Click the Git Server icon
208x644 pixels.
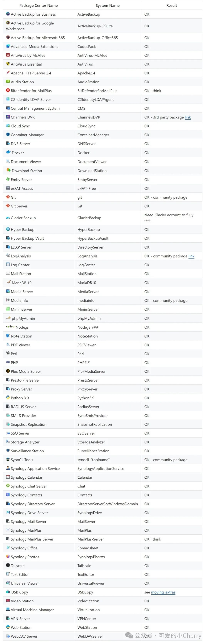click(x=8, y=206)
